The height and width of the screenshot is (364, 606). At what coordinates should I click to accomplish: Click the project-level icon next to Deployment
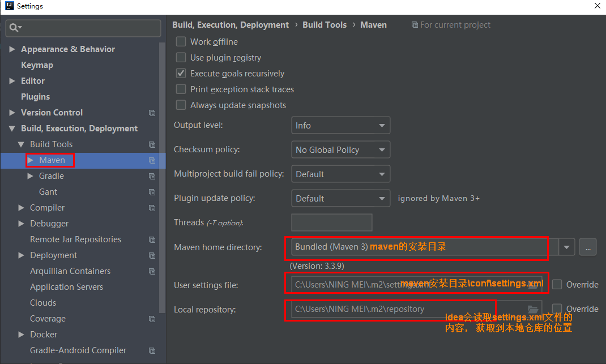[152, 255]
